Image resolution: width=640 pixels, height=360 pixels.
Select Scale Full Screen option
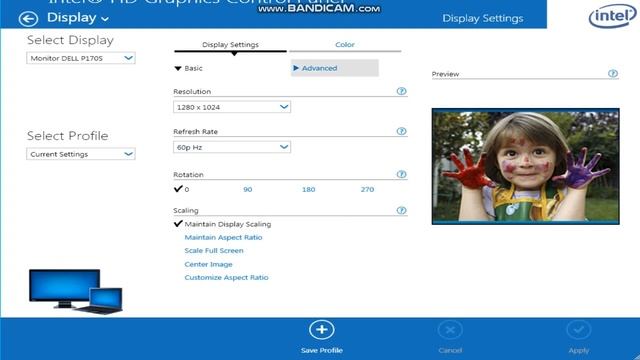(x=214, y=251)
